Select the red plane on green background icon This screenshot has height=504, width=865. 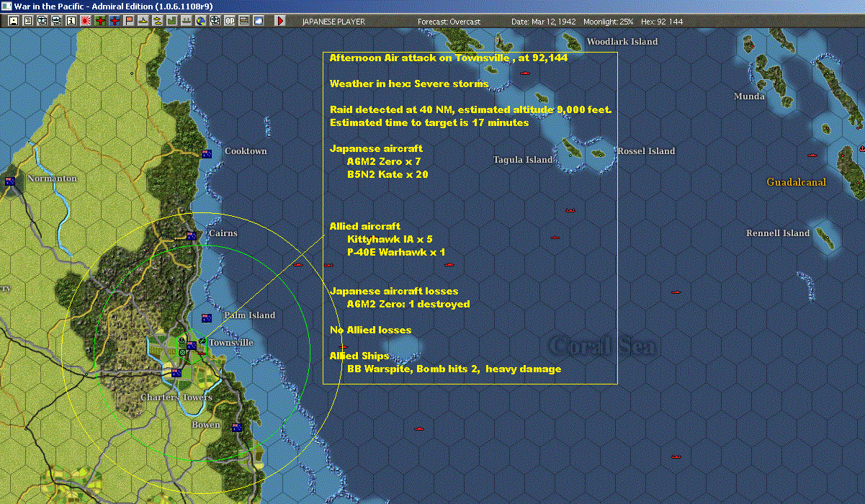click(x=100, y=21)
